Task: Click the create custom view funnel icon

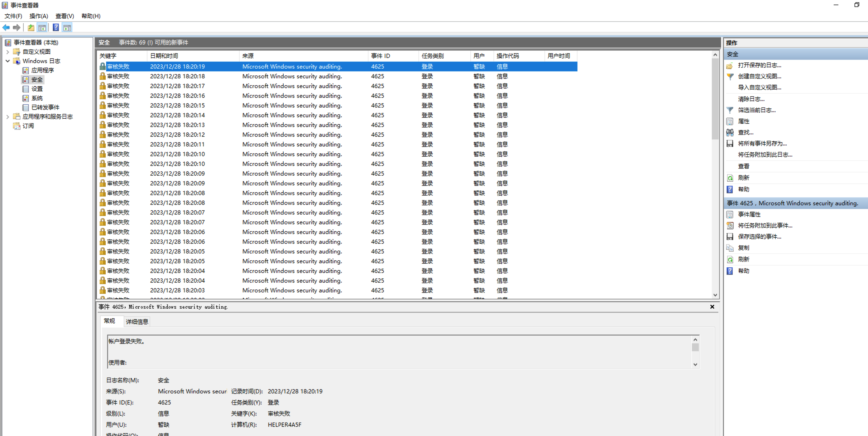Action: click(730, 76)
